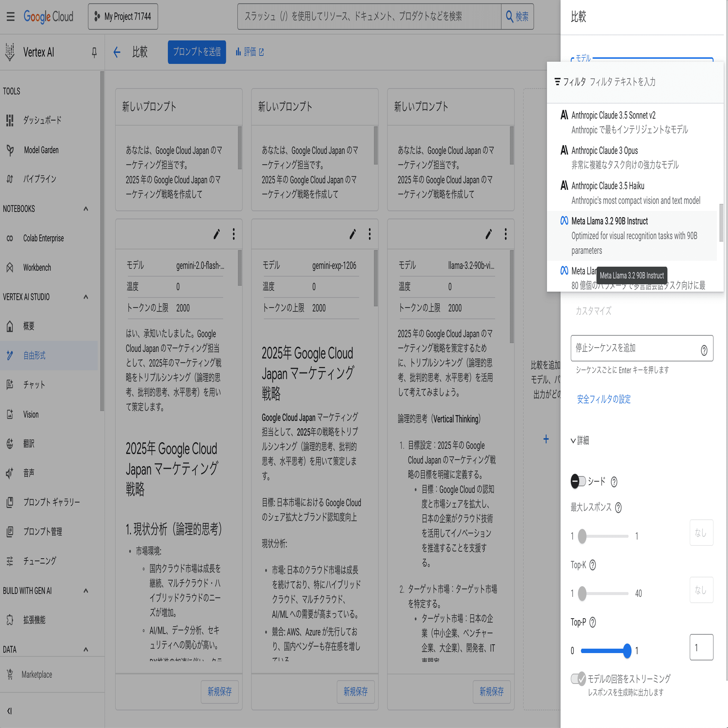Open the navigation hamburger menu
This screenshot has height=728, width=728.
point(11,16)
